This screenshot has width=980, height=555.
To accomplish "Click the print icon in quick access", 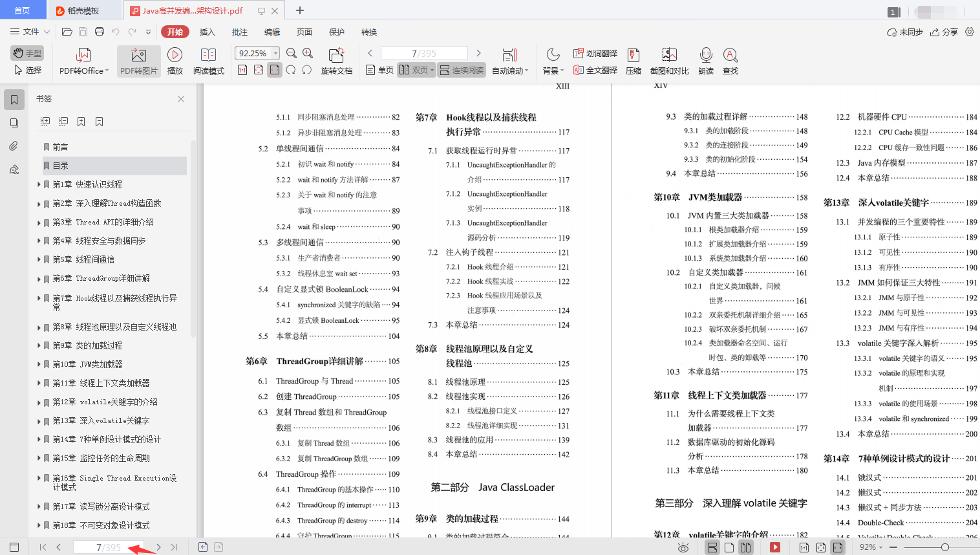I will 100,32.
